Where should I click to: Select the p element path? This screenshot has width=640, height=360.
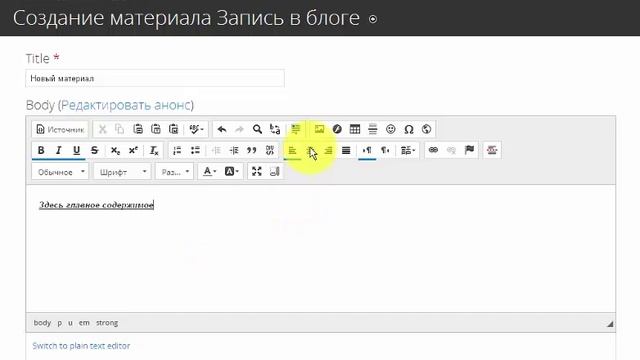[x=60, y=323]
